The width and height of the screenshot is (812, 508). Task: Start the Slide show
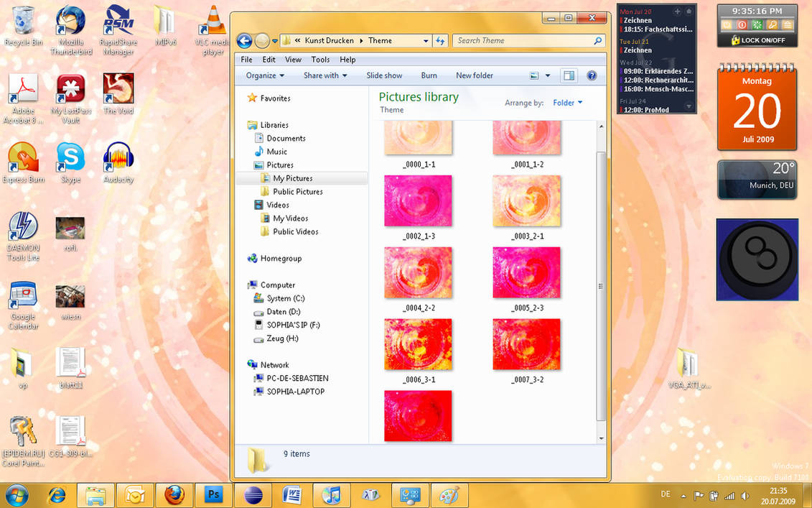[384, 75]
